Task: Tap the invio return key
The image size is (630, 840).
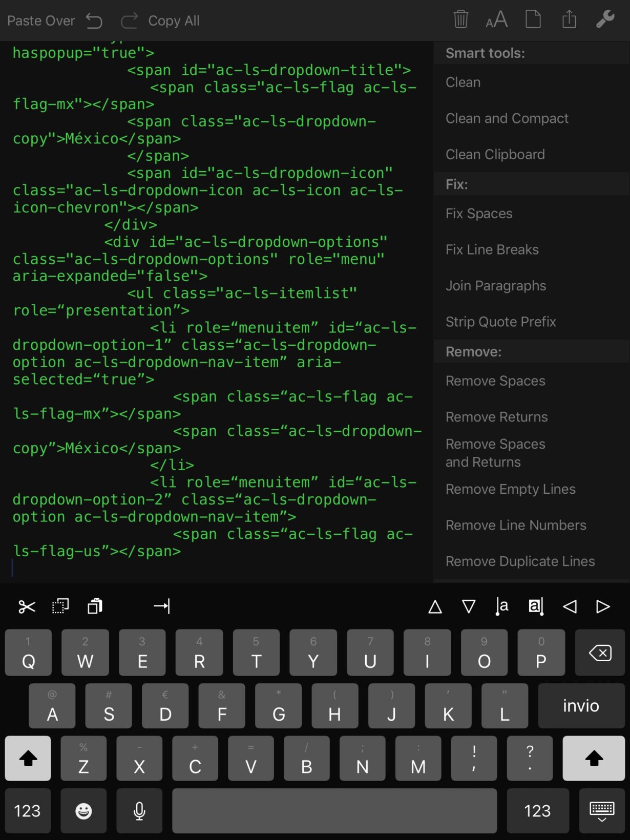Action: click(x=581, y=705)
